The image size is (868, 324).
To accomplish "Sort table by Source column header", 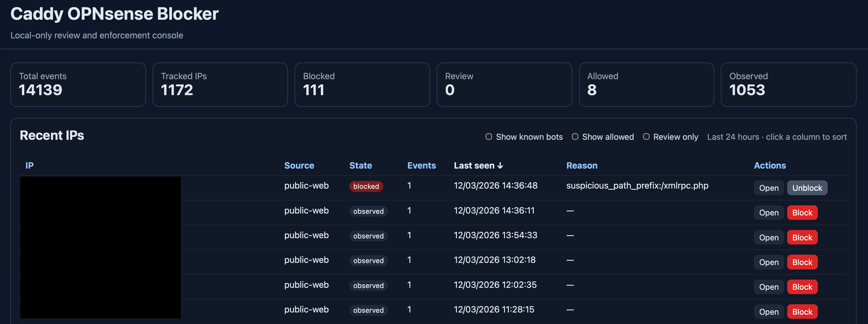I will click(x=299, y=166).
